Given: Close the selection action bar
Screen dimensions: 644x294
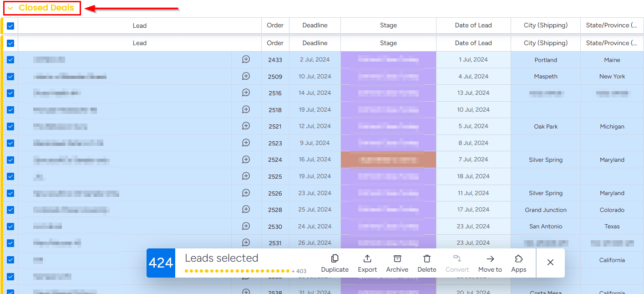Looking at the screenshot, I should (x=550, y=263).
